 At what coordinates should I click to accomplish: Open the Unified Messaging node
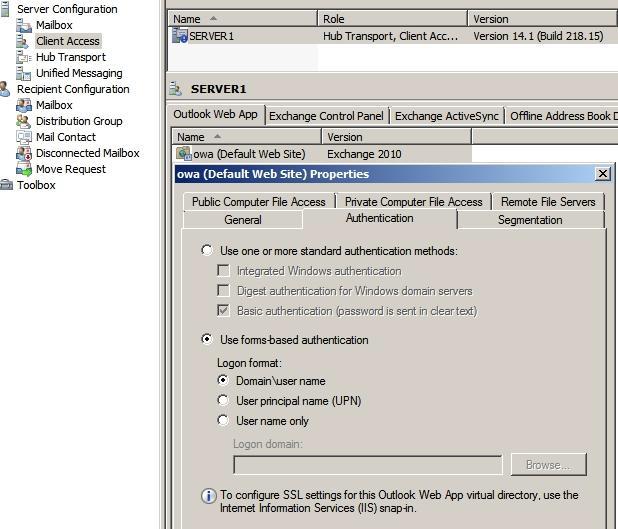[x=79, y=73]
